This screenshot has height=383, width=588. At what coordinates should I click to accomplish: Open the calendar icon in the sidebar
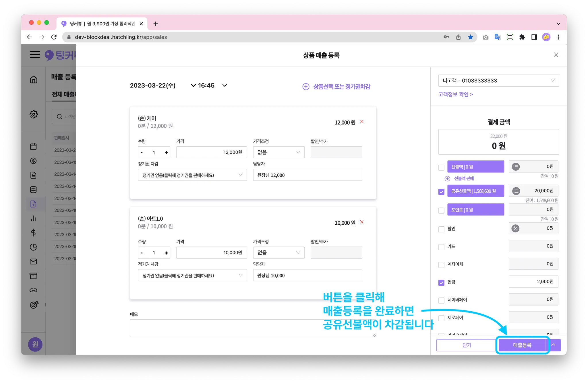pos(33,147)
